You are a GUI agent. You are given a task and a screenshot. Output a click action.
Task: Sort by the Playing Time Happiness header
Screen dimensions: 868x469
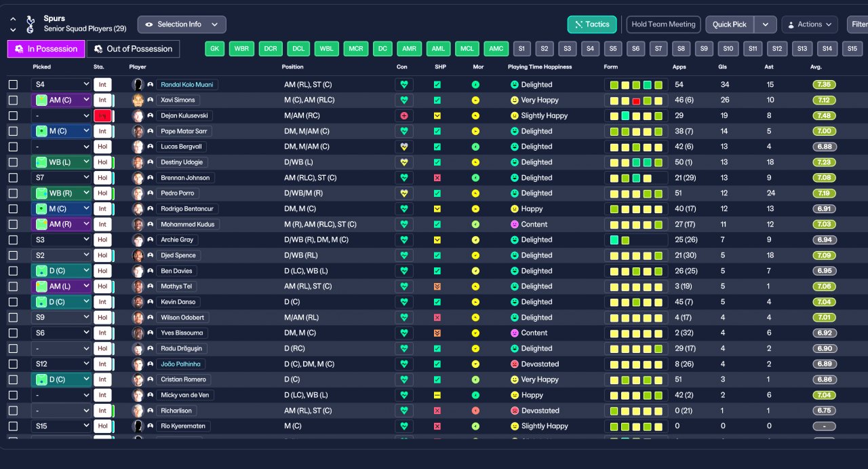540,67
